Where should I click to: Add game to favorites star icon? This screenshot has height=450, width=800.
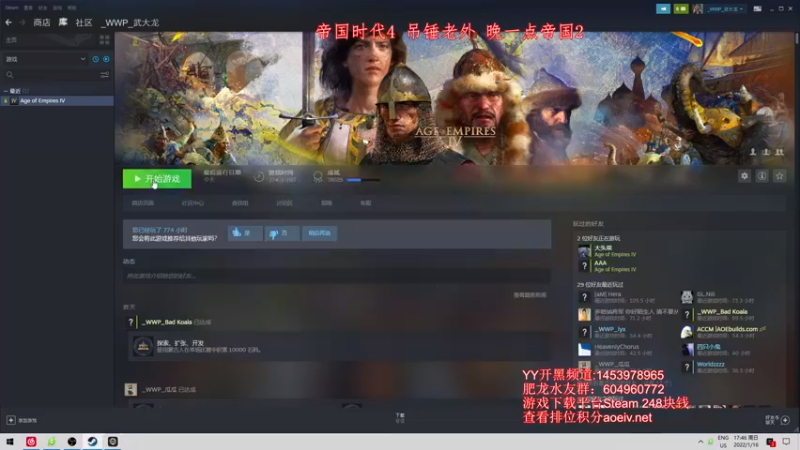point(779,176)
